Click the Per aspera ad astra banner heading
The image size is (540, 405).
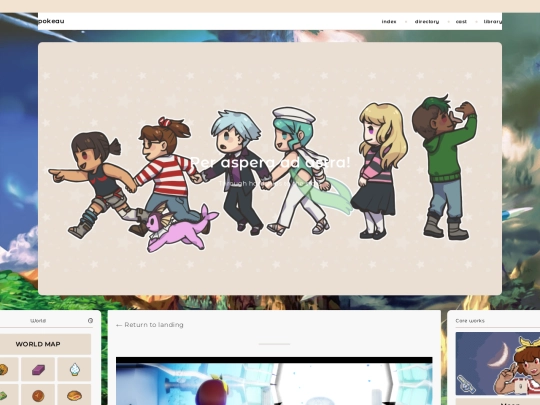[x=270, y=162]
